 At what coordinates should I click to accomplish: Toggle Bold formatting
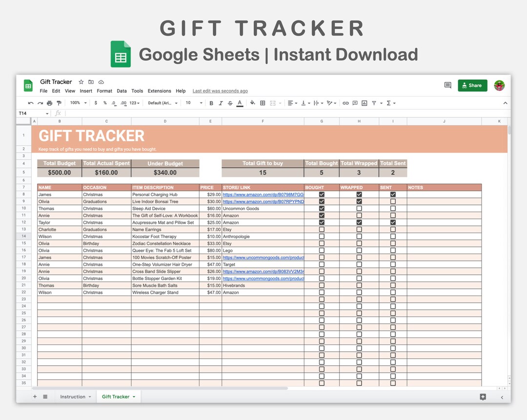[x=211, y=103]
